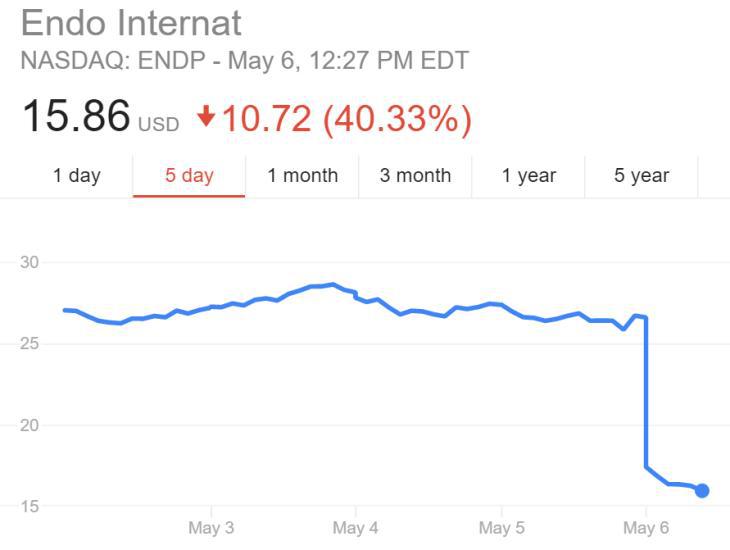Click the USD currency label

click(x=158, y=125)
